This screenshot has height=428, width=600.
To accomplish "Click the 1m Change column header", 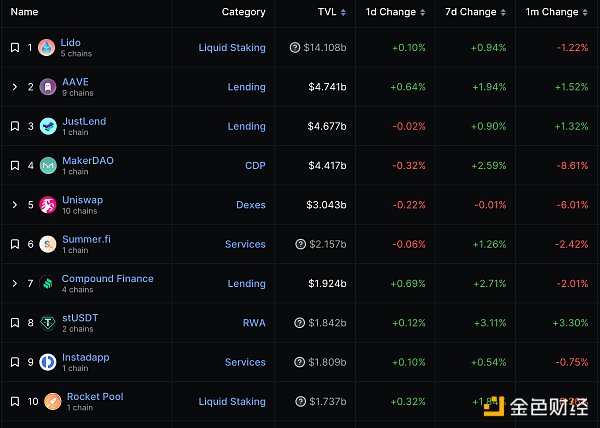I will pyautogui.click(x=552, y=12).
